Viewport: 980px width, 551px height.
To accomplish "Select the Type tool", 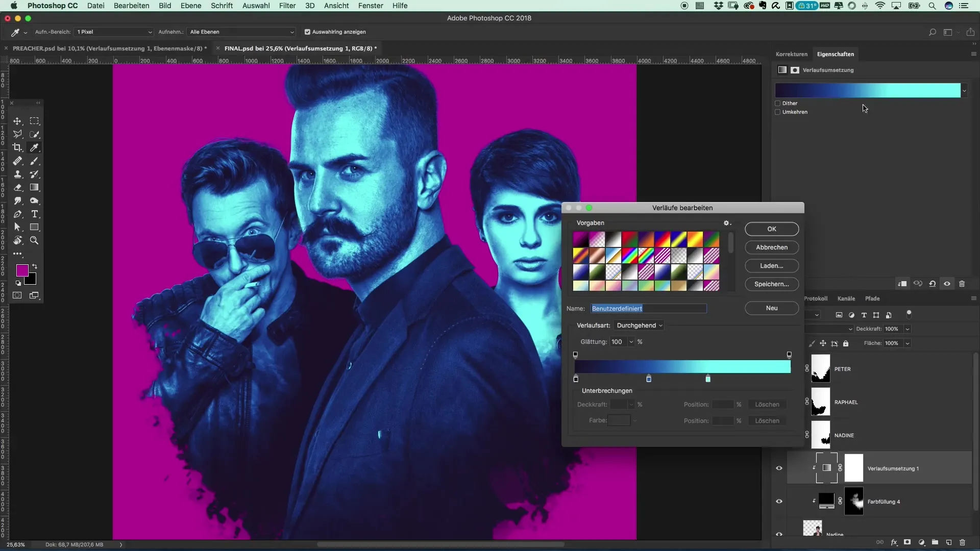I will coord(34,214).
